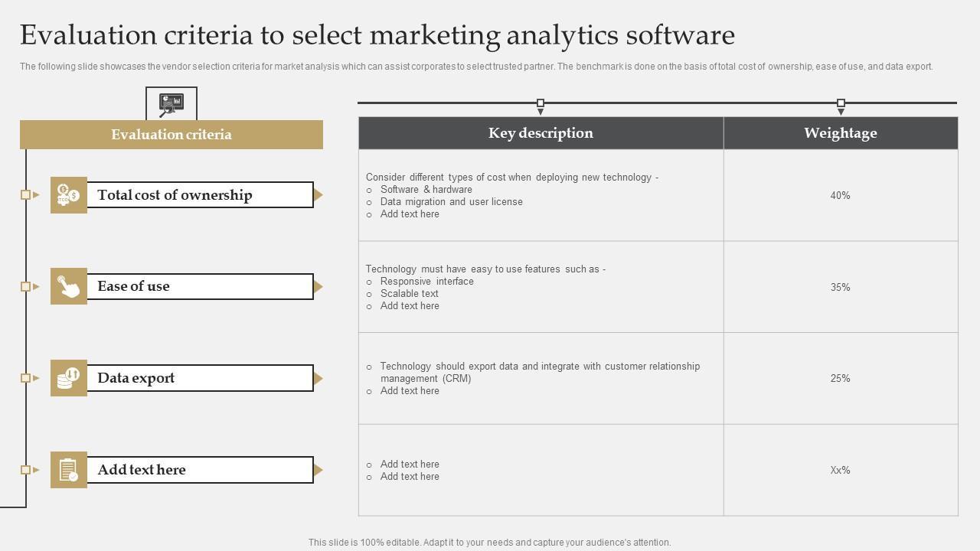Select the Key description column header
The height and width of the screenshot is (551, 980).
coord(541,133)
